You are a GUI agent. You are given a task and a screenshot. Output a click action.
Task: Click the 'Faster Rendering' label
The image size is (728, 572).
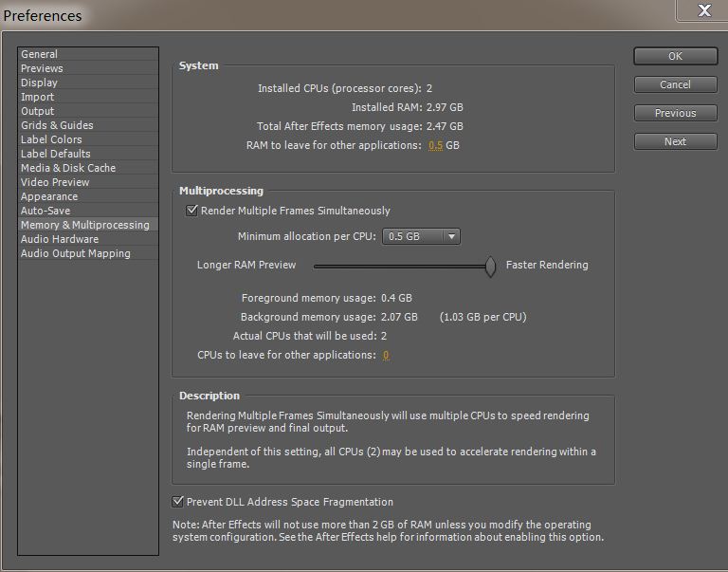(547, 265)
